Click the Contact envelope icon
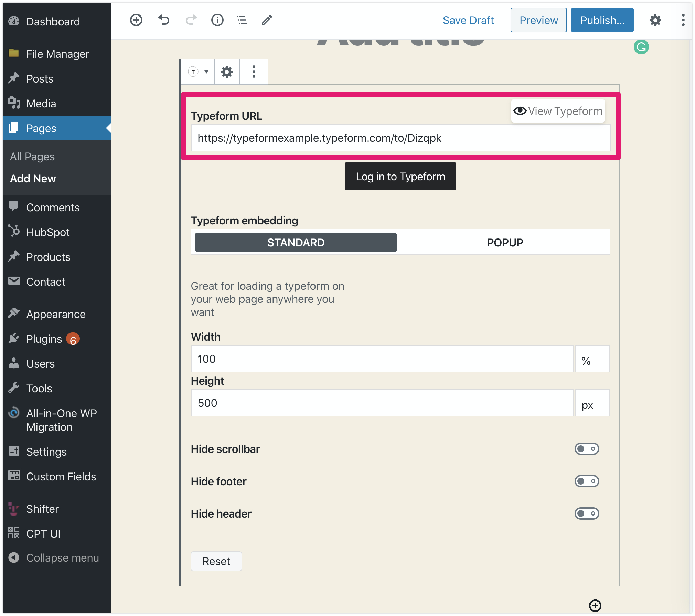This screenshot has height=616, width=695. click(14, 281)
